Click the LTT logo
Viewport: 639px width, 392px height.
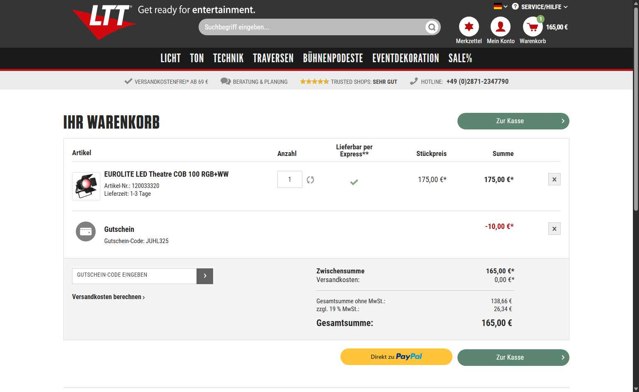tap(104, 21)
